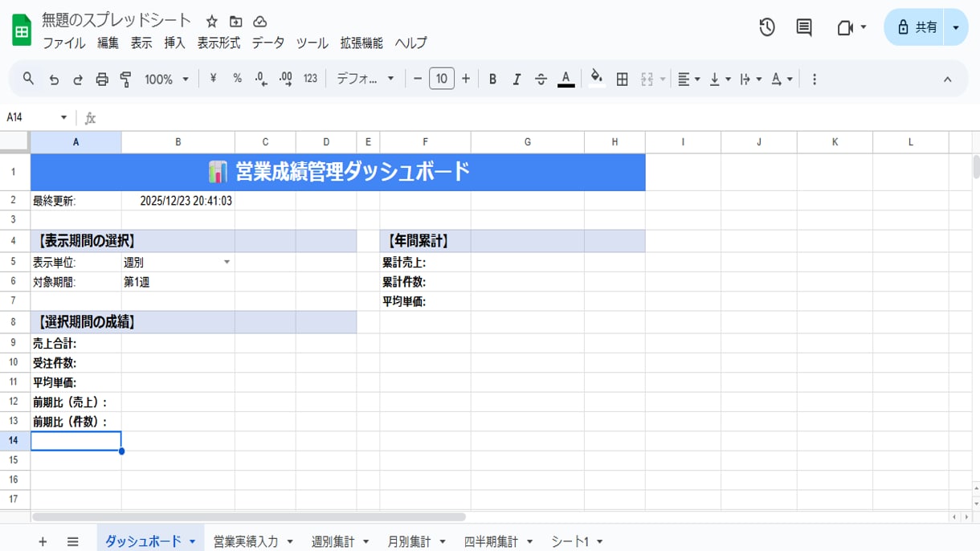Select cell containing 第1週
980x551 pixels.
178,282
